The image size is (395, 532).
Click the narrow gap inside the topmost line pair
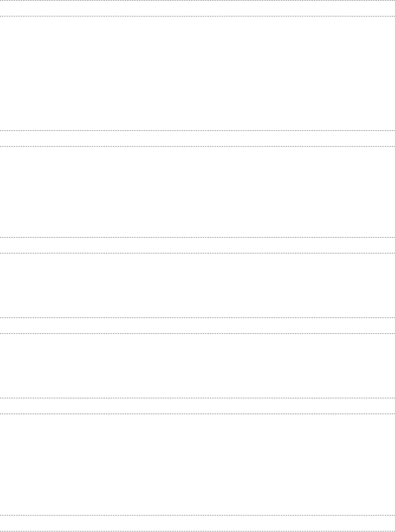pos(197,8)
